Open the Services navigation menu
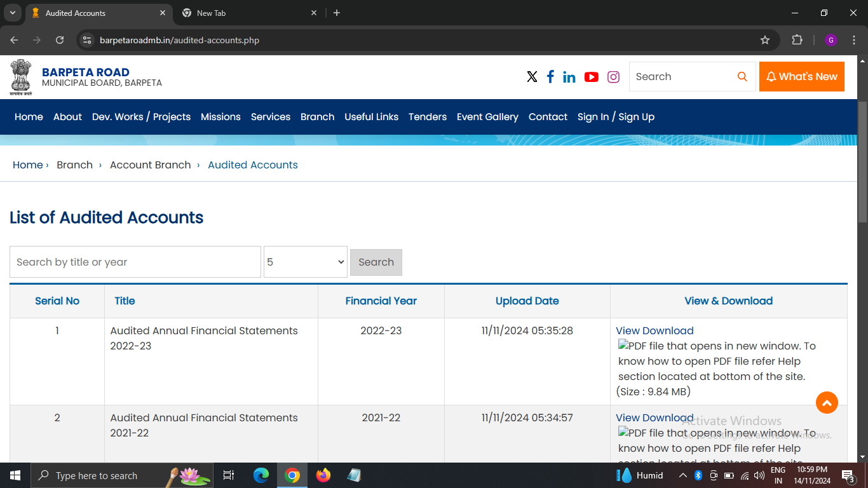This screenshot has width=868, height=488. [x=270, y=117]
